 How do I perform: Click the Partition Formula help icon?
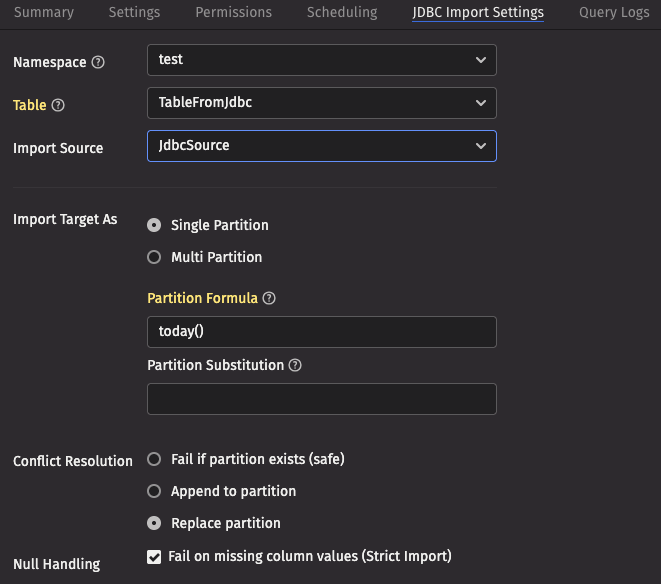click(269, 298)
